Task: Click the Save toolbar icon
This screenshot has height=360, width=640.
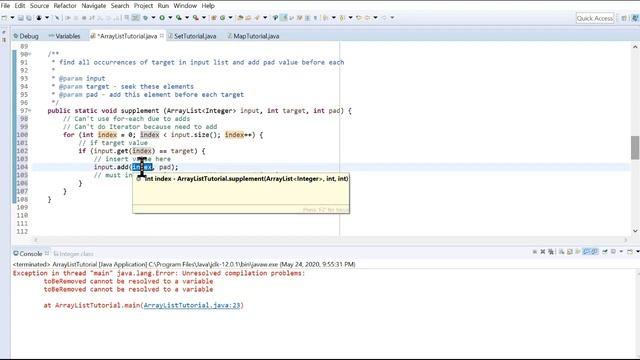Action: tap(20, 18)
